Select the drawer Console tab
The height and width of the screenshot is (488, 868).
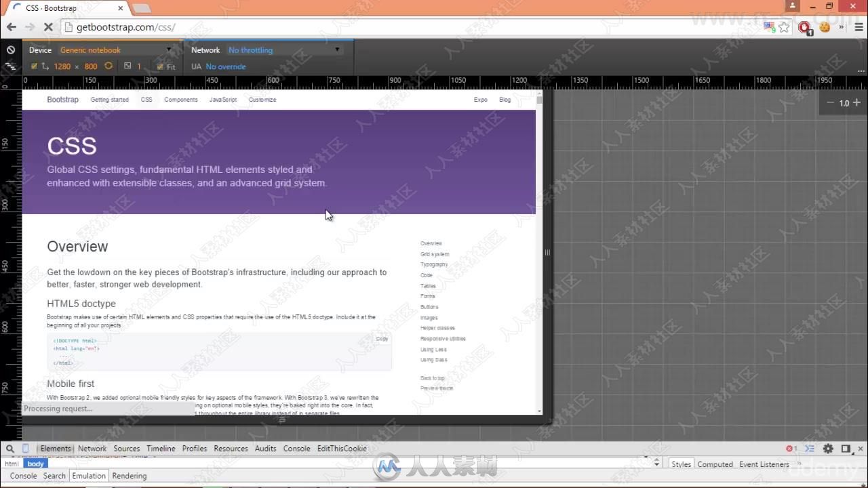coord(23,476)
